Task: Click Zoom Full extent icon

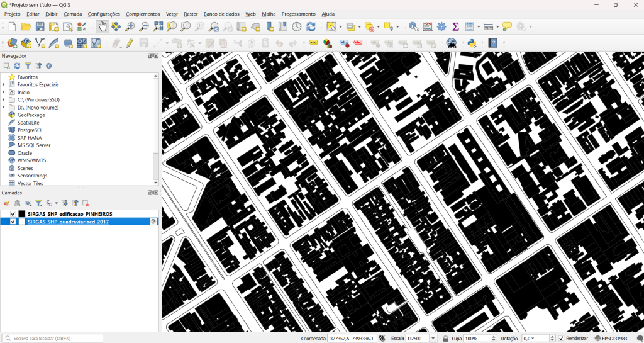Action: tap(158, 26)
